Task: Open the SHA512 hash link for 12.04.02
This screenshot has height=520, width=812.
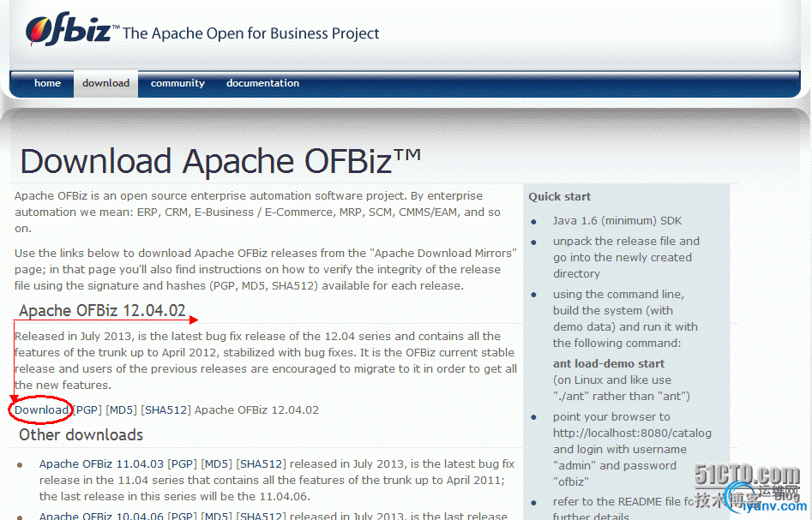Action: tap(165, 409)
